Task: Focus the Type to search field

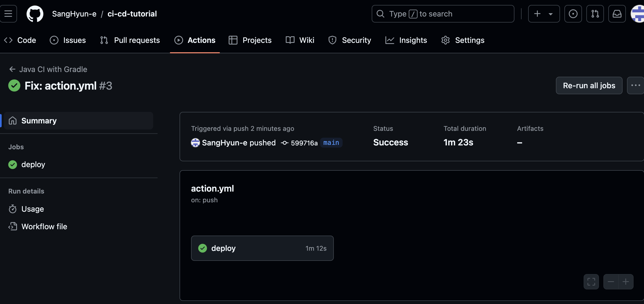Action: click(x=443, y=14)
